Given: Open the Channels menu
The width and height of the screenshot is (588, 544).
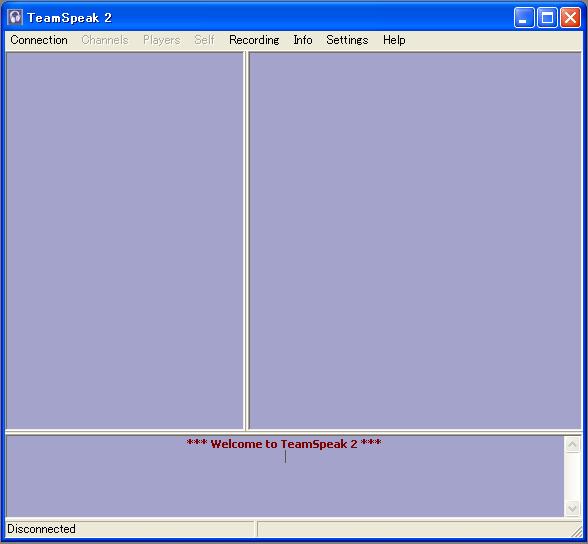Looking at the screenshot, I should coord(105,40).
